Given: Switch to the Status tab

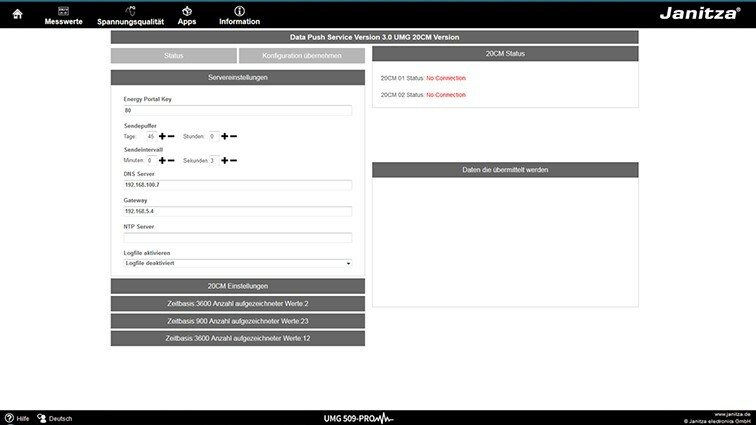Looking at the screenshot, I should [x=173, y=56].
